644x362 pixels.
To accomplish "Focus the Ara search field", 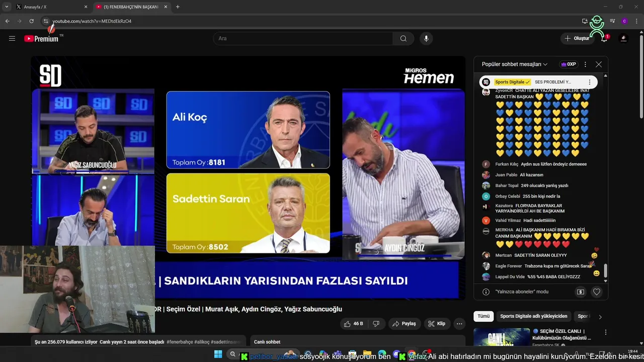I will tap(303, 39).
